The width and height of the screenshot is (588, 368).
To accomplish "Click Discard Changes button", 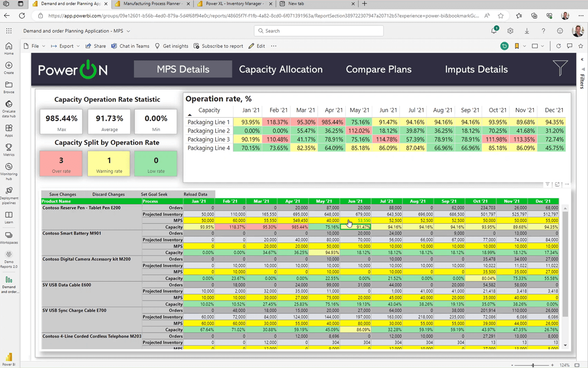I will coord(108,194).
